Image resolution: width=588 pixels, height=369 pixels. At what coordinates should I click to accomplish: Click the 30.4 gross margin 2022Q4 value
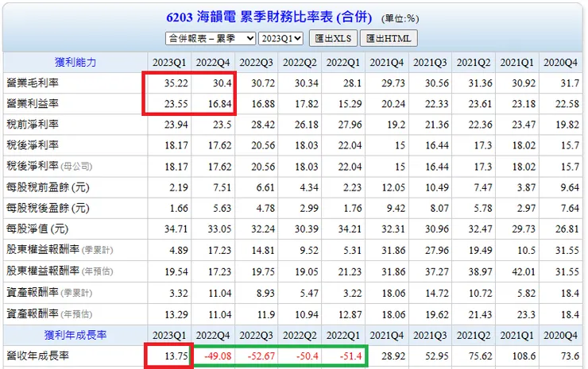(x=222, y=83)
